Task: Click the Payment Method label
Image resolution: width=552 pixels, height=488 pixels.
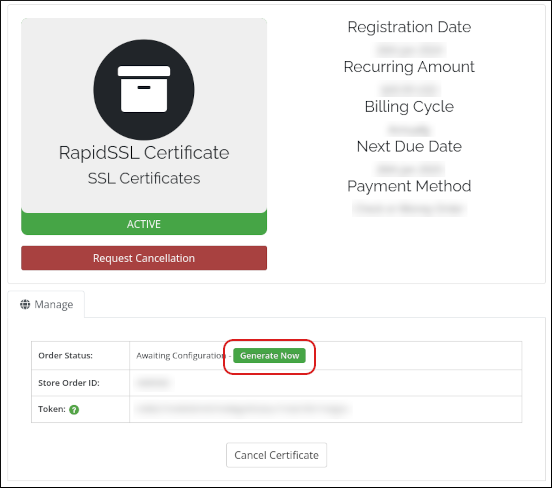Action: 409,186
